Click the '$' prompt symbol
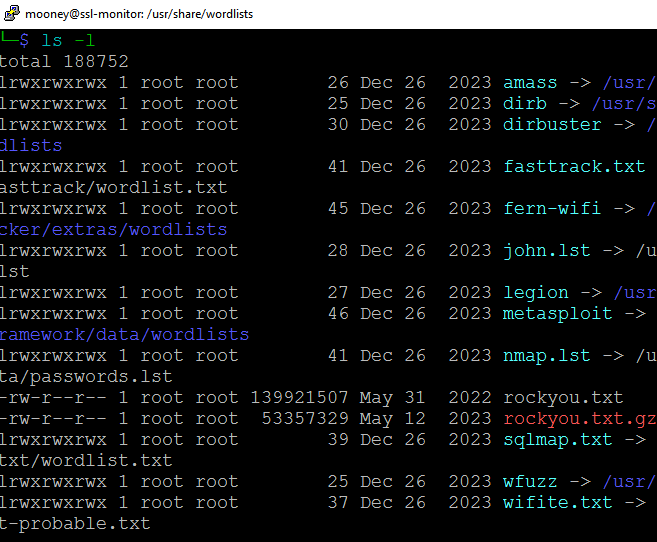This screenshot has height=542, width=657. coord(24,41)
